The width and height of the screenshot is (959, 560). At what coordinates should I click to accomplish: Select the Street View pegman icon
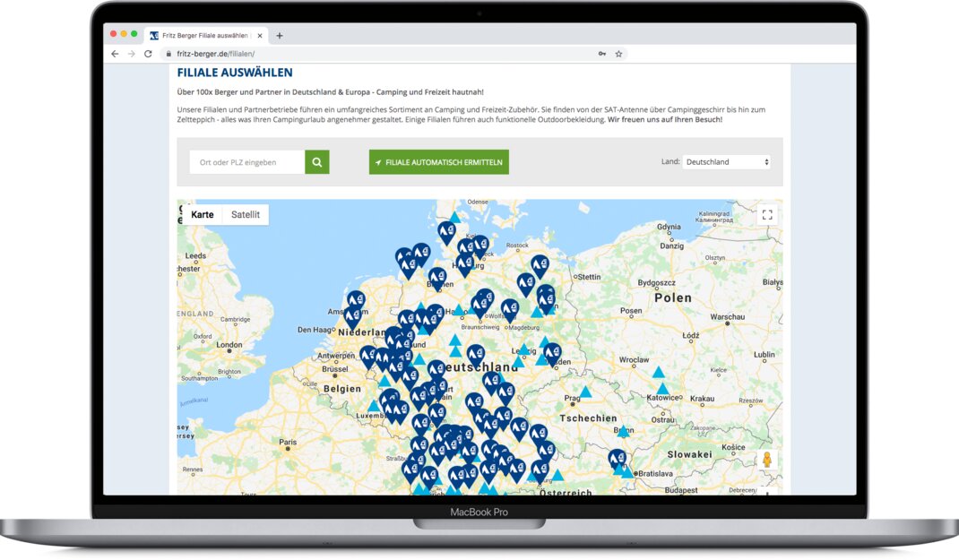click(x=766, y=461)
